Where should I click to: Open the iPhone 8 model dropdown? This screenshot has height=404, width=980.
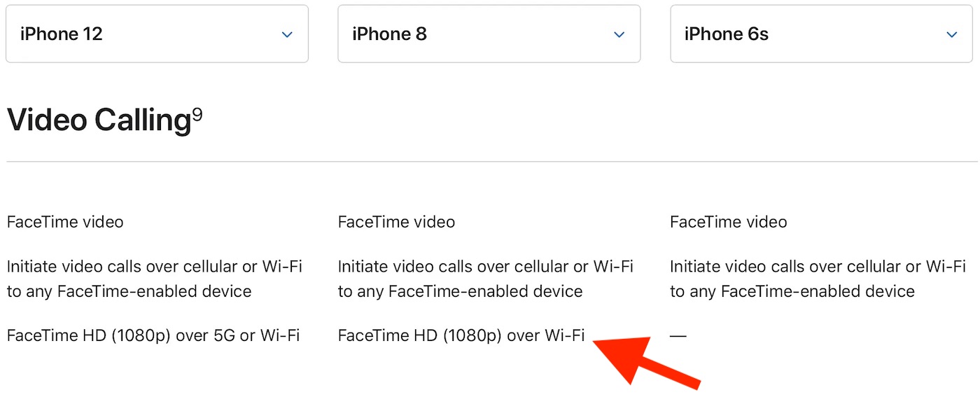[x=489, y=34]
